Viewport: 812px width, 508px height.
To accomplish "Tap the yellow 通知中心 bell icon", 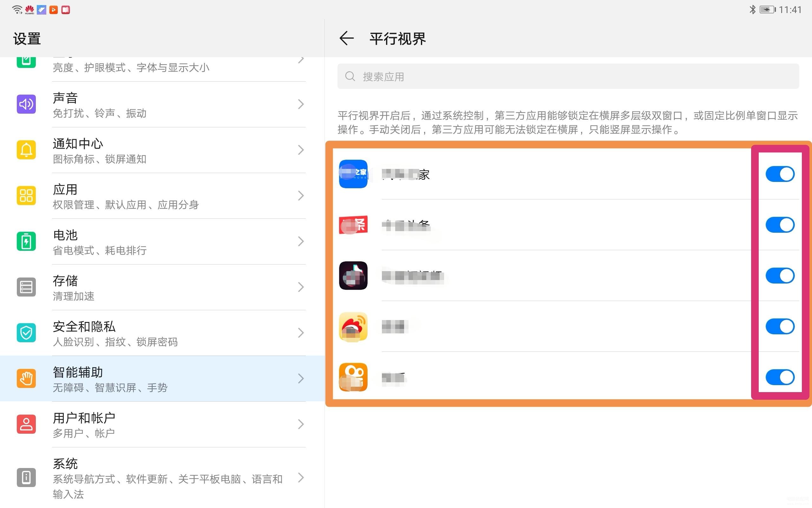I will (x=26, y=150).
